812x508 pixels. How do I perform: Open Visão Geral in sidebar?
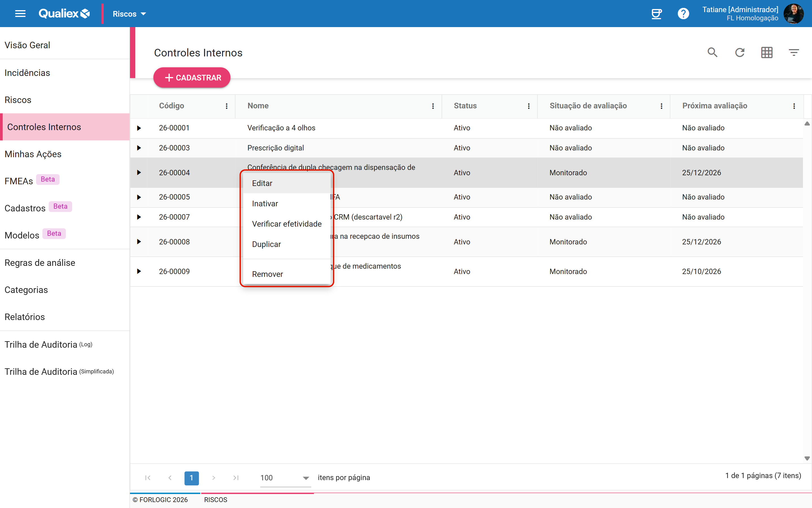coord(65,45)
